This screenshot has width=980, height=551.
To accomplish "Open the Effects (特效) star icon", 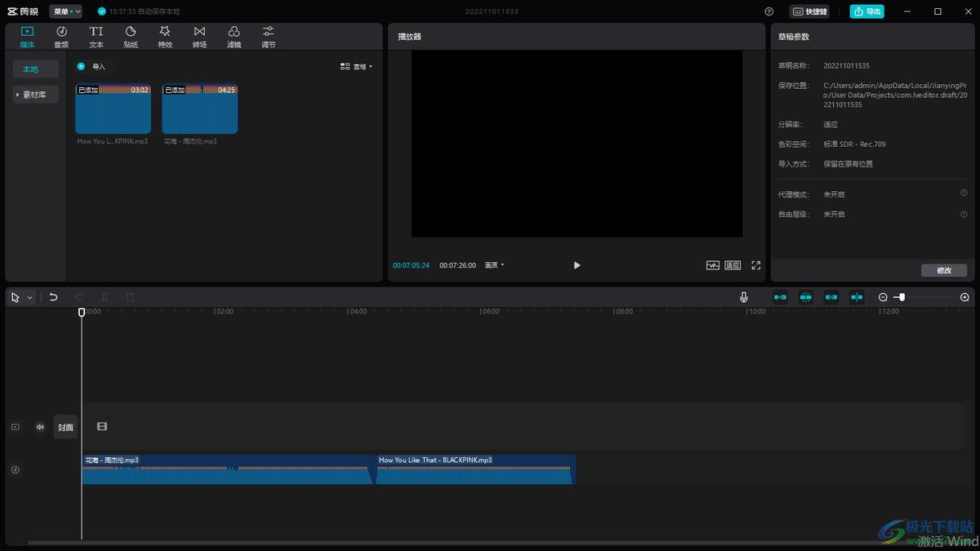I will (x=165, y=36).
